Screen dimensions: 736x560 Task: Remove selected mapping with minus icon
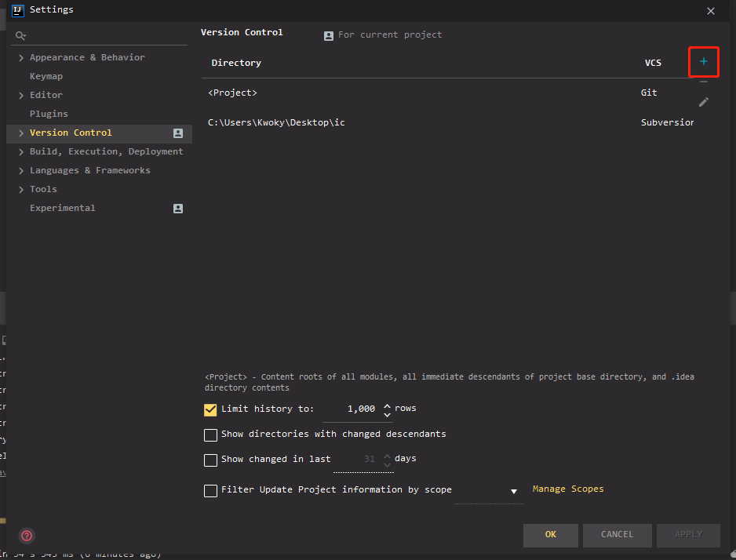[703, 82]
